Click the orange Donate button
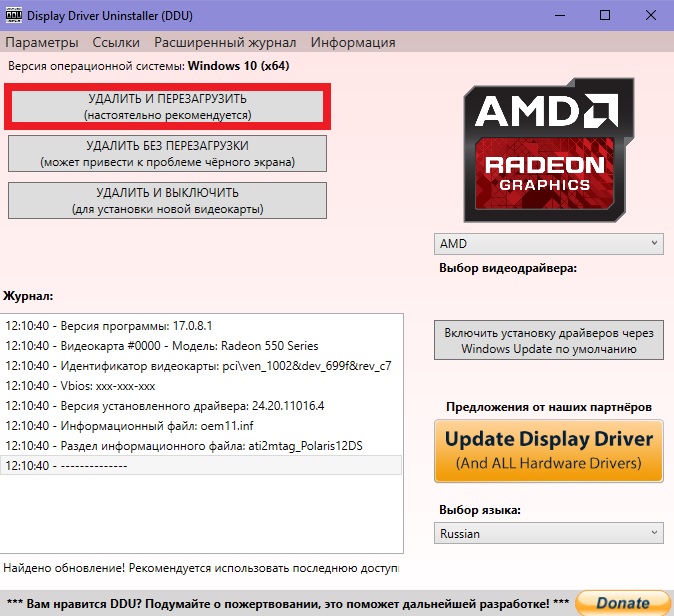Screen dimensions: 674x616 pos(623,603)
